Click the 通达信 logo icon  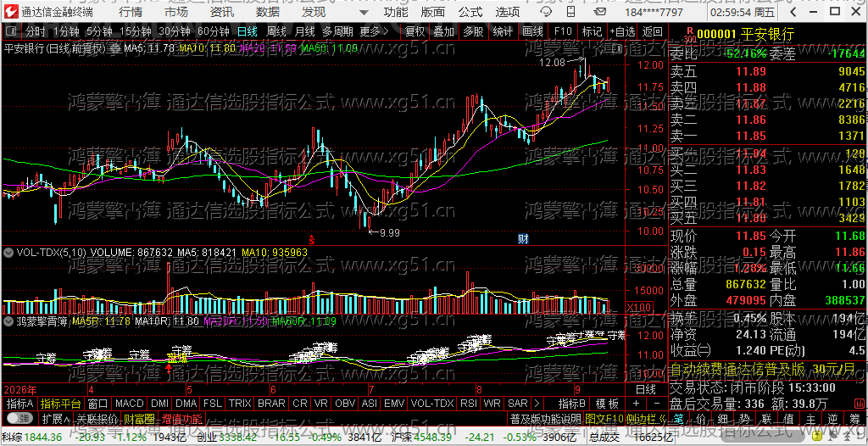[x=10, y=11]
